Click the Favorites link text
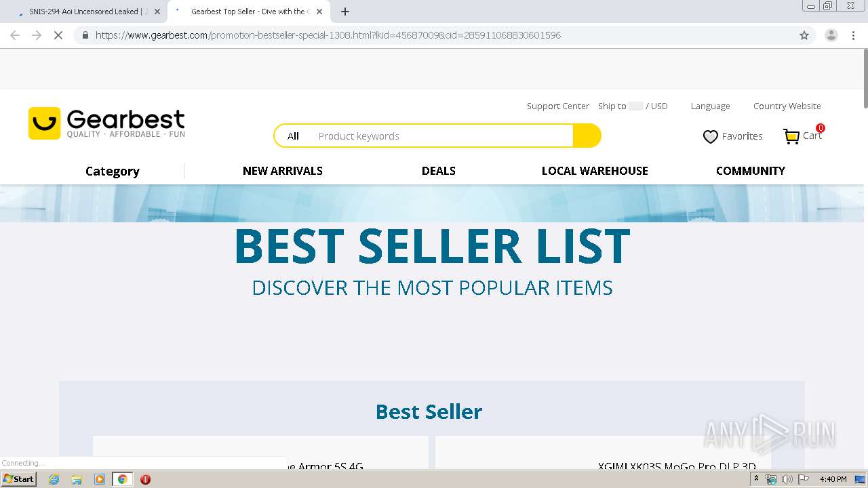The height and width of the screenshot is (488, 868). click(x=742, y=136)
